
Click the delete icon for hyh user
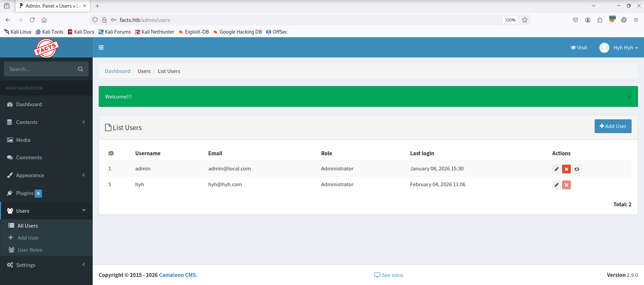click(566, 185)
